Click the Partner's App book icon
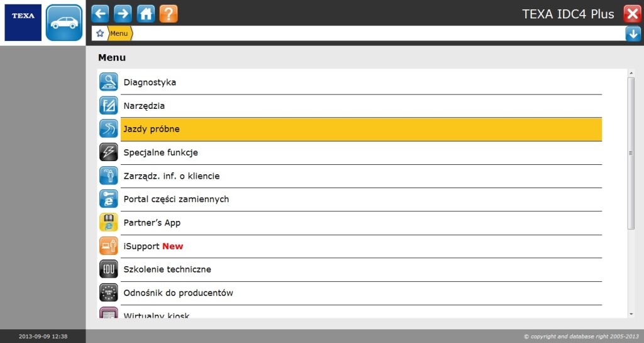This screenshot has height=343, width=644. [x=108, y=222]
